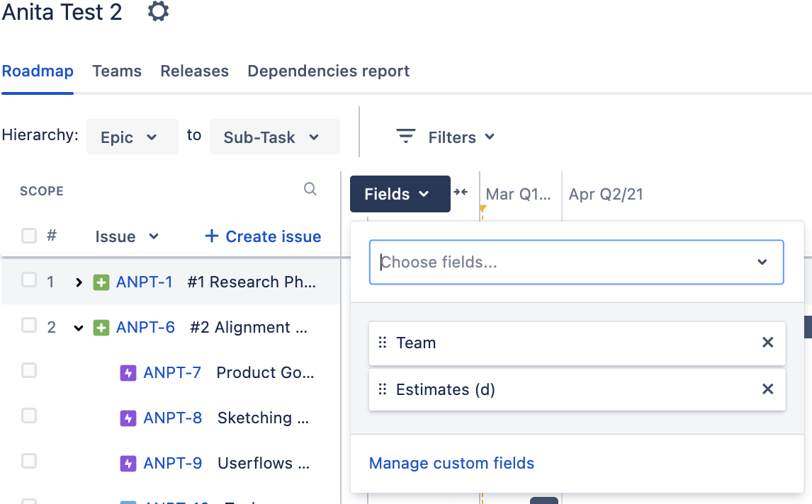Check the box for row 2 ANPT-6
The height and width of the screenshot is (504, 812).
tap(29, 326)
